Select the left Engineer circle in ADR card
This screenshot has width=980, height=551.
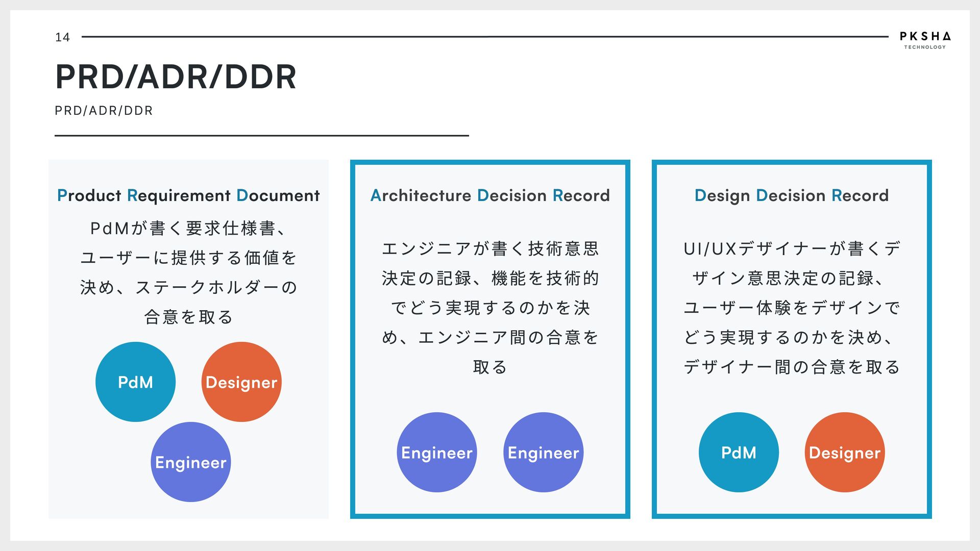tap(437, 453)
